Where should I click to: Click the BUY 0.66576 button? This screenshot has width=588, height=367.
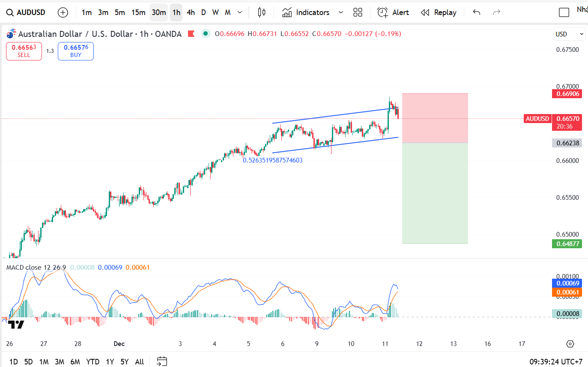(x=75, y=51)
